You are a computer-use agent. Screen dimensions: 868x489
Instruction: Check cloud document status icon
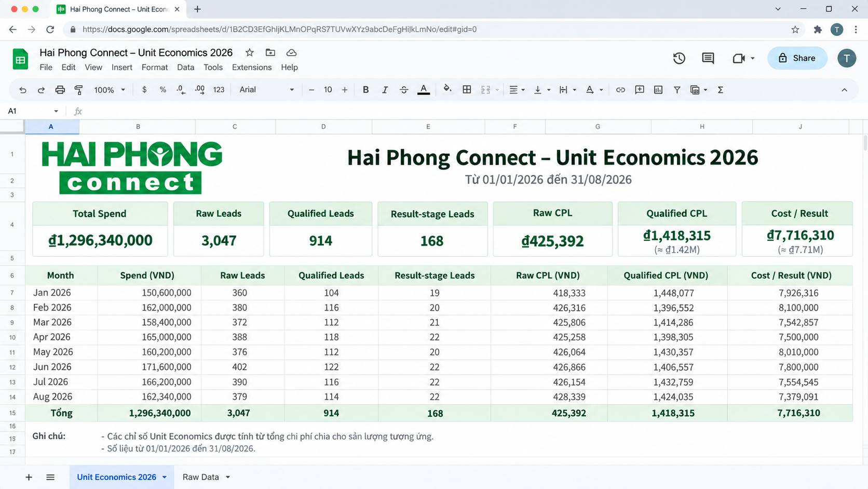click(x=292, y=52)
